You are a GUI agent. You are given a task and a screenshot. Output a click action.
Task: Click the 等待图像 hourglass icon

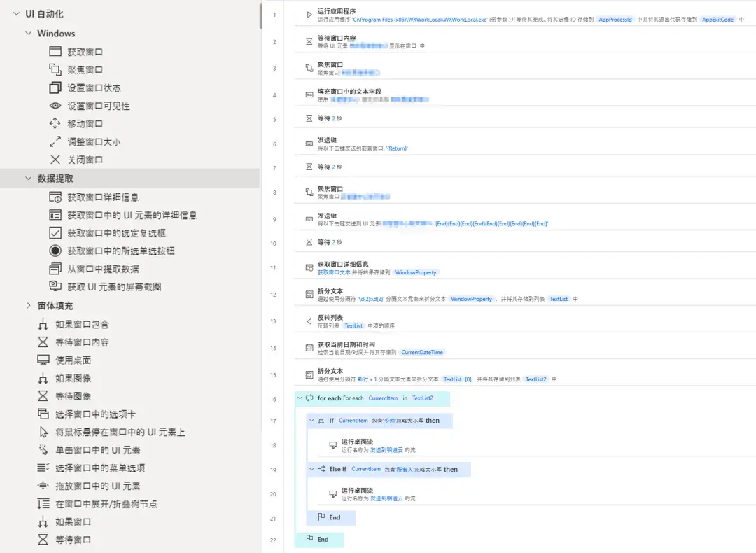tap(43, 396)
